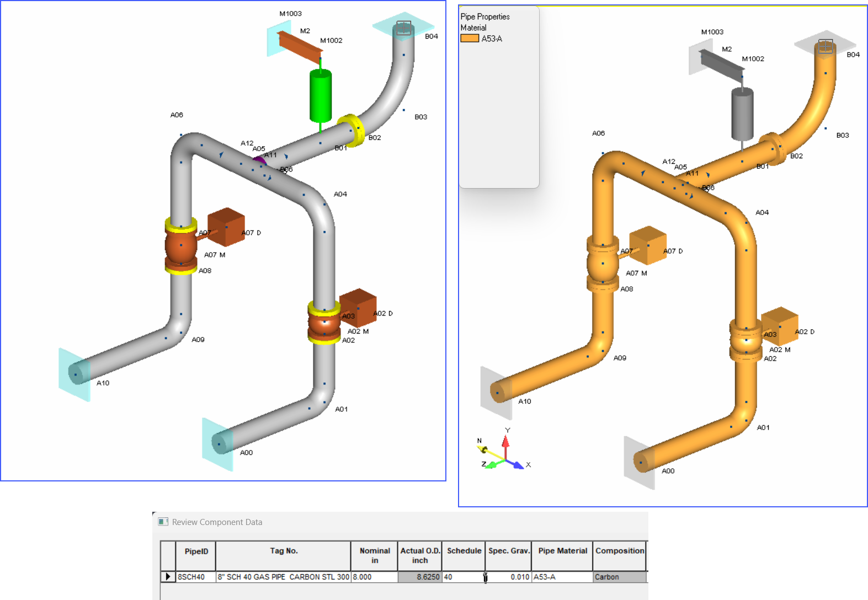868x600 pixels.
Task: Click node label A06 in the gray model
Action: point(177,115)
